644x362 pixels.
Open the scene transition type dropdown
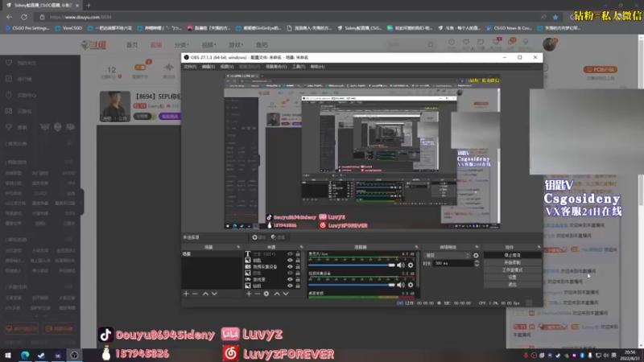(x=447, y=255)
